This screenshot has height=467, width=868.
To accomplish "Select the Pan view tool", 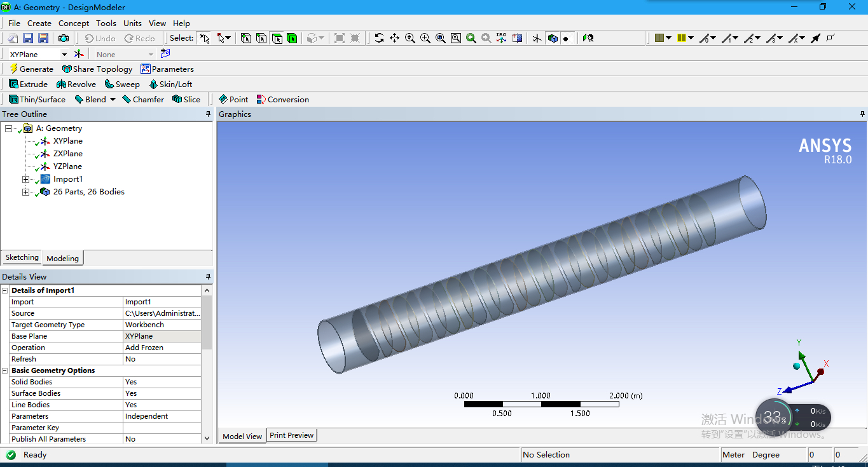I will (x=394, y=38).
